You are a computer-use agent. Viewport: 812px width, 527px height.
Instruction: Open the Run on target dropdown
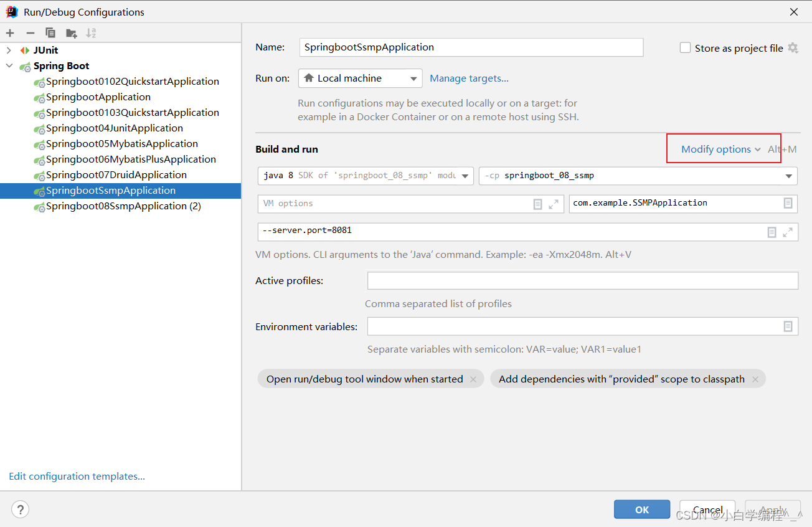coord(361,78)
